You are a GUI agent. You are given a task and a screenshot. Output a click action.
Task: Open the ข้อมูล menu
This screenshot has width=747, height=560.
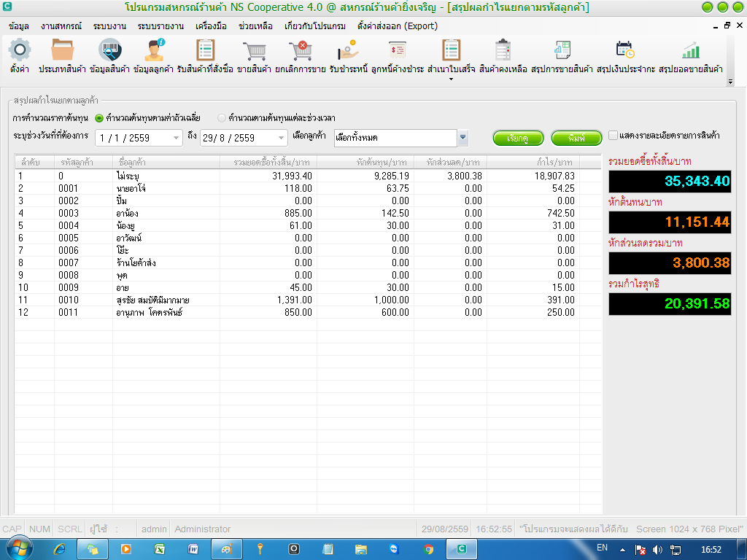click(18, 26)
